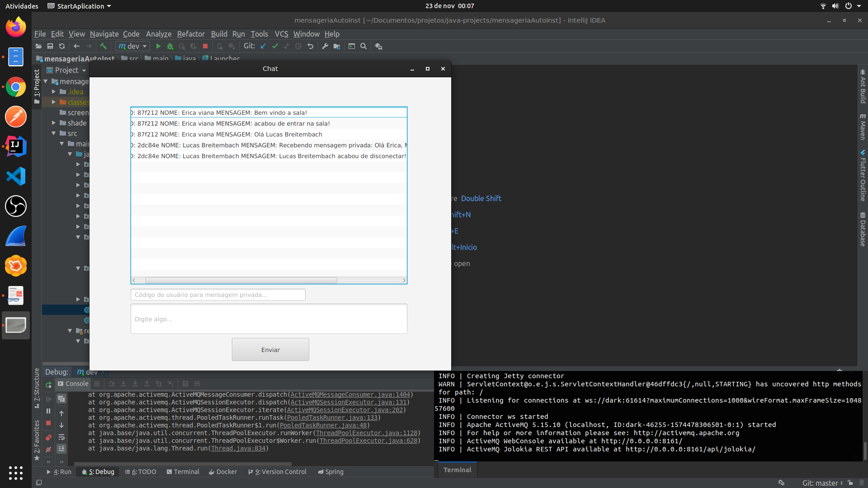
Task: Click the green Run button in toolbar
Action: point(158,46)
